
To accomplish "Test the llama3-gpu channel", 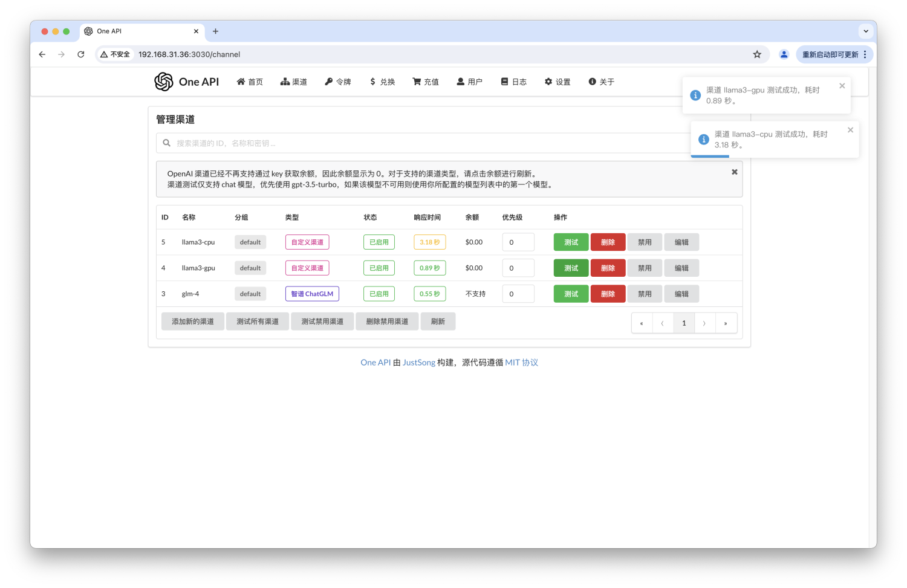I will pos(571,268).
